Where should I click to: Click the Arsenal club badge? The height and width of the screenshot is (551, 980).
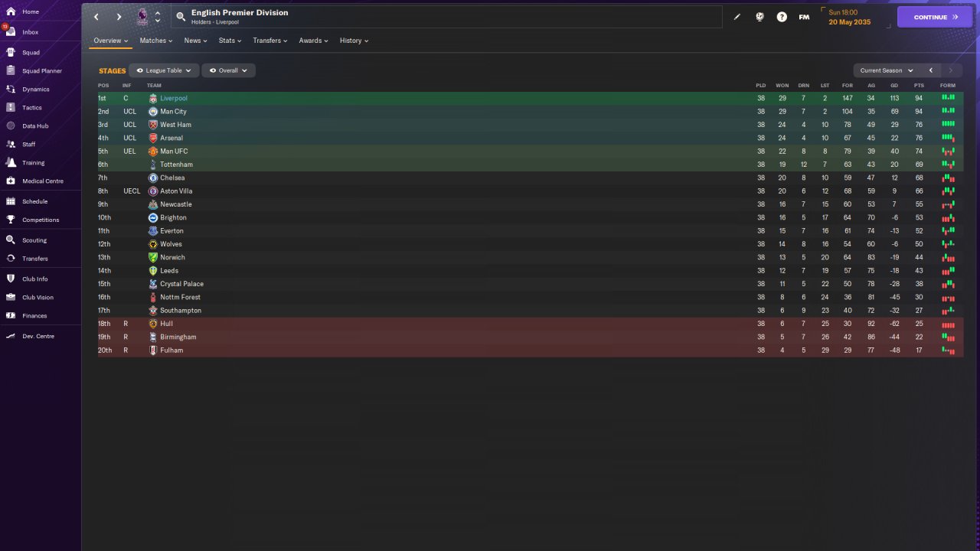coord(153,139)
